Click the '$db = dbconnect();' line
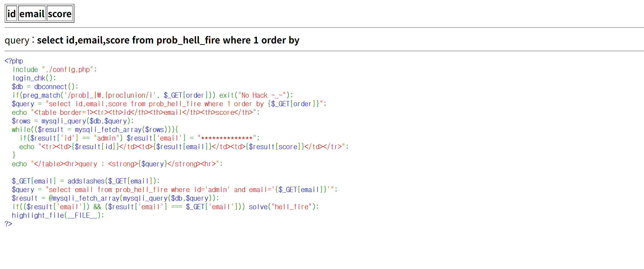Screen dimensions: 644x269 coord(45,87)
